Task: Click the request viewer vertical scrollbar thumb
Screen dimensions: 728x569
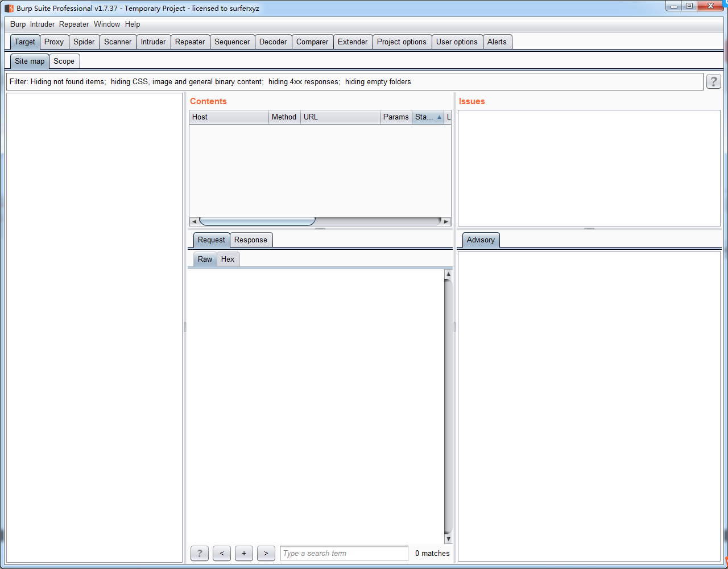Action: [x=448, y=406]
